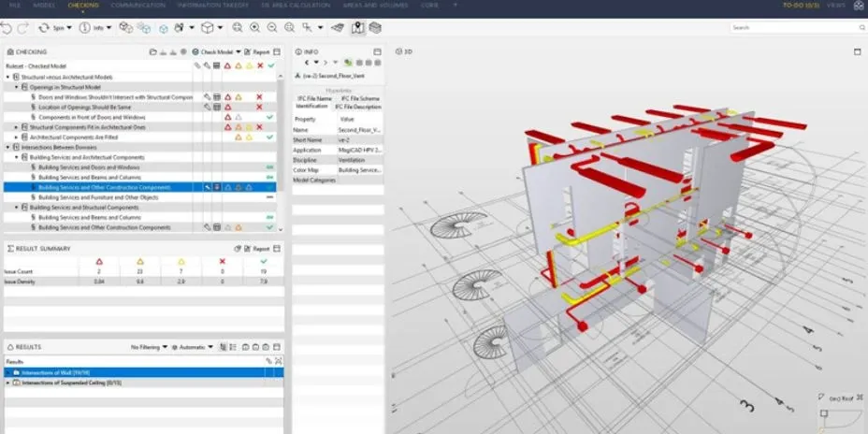The image size is (868, 434).
Task: Click the zoom in magnifier icon
Action: (254, 27)
